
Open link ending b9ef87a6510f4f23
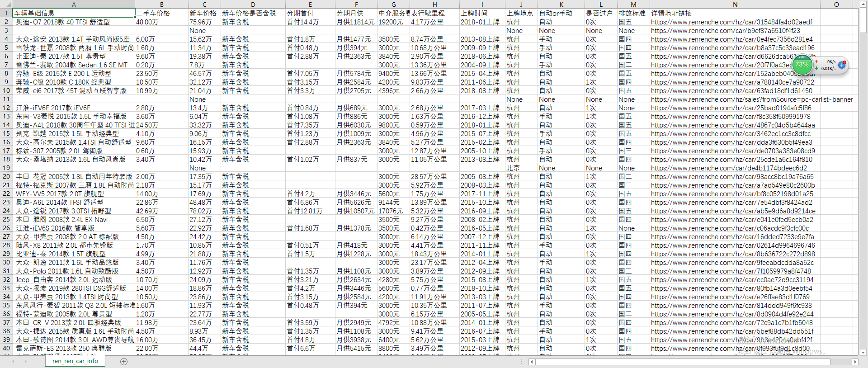pos(726,30)
